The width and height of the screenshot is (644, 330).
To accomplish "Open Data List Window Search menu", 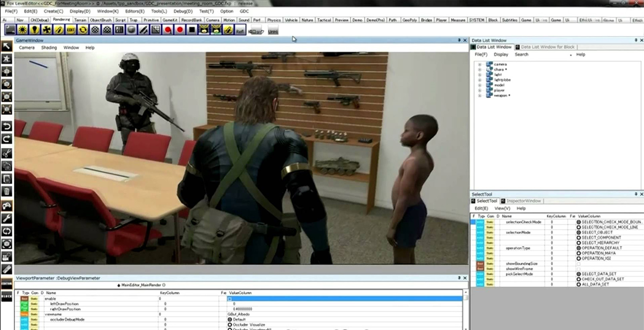I will (x=521, y=55).
